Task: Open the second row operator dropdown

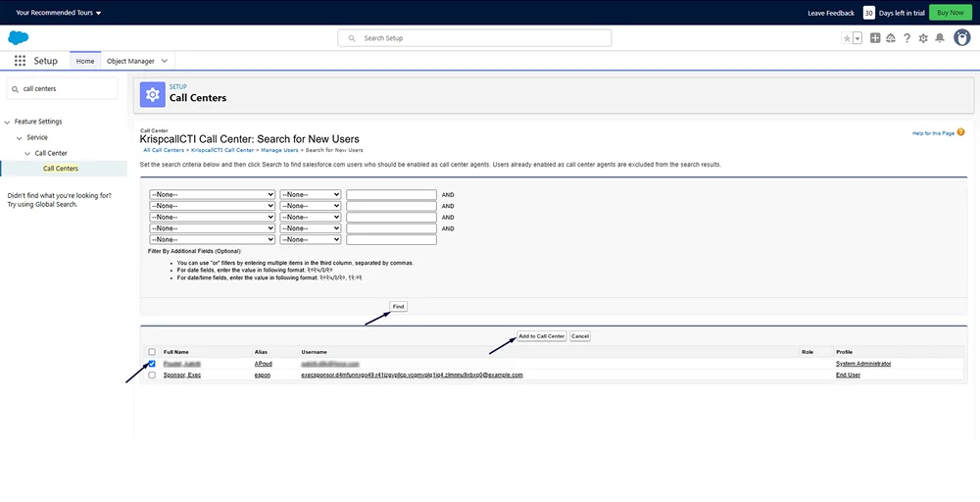Action: [311, 206]
